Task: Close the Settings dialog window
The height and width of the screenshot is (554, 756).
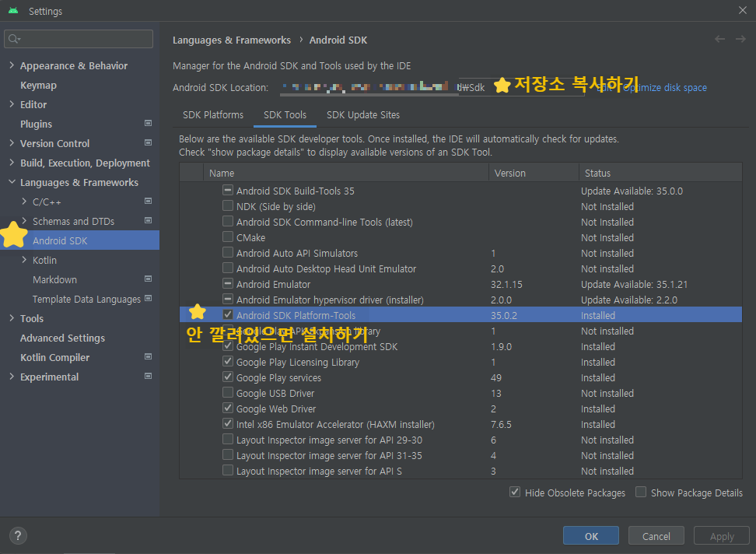Action: (x=743, y=10)
